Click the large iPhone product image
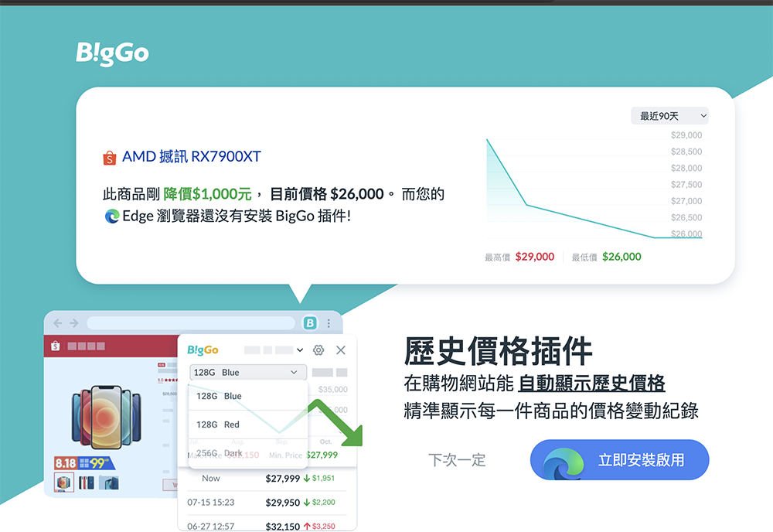 [106, 417]
